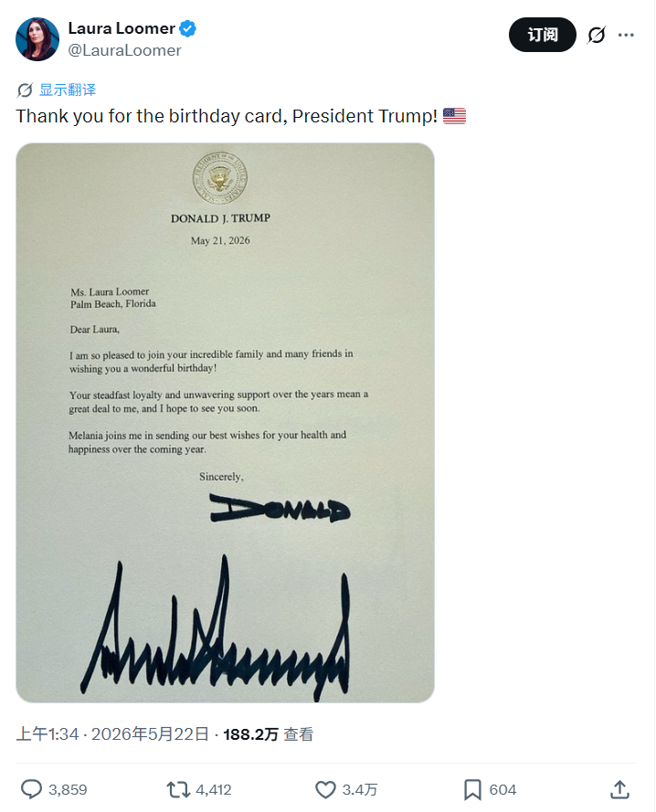Screen dimensions: 656x812
Task: Show translation via 显示翻译 link
Action: (68, 90)
